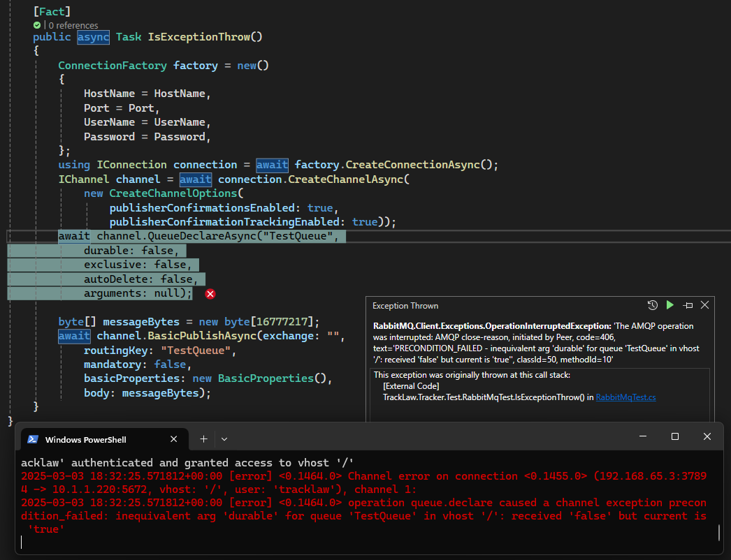Close the Exception Thrown popup
Image resolution: width=731 pixels, height=560 pixels.
(x=705, y=305)
